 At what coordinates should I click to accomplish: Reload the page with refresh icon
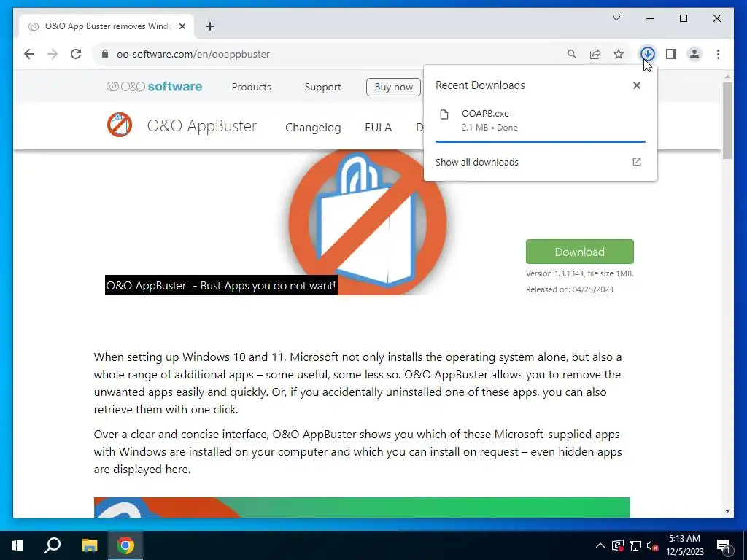pos(76,54)
